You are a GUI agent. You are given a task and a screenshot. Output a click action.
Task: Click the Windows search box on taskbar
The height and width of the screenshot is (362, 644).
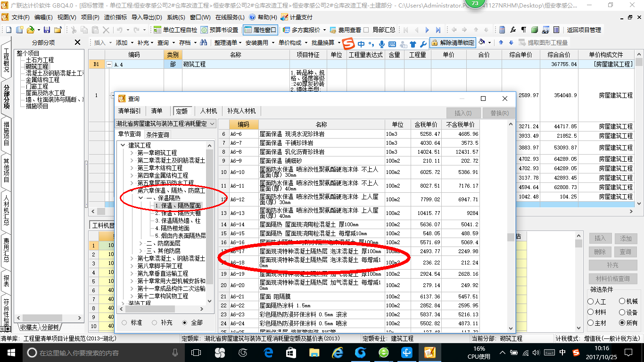tap(104, 353)
